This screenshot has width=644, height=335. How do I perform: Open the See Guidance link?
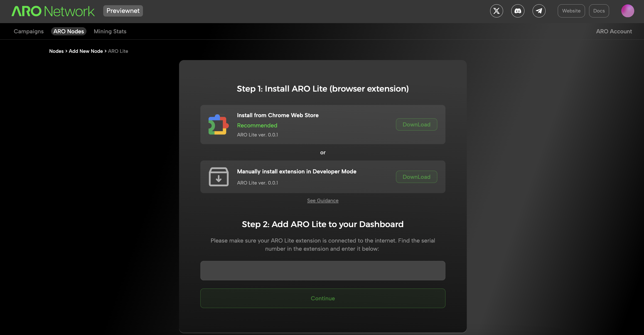click(323, 200)
